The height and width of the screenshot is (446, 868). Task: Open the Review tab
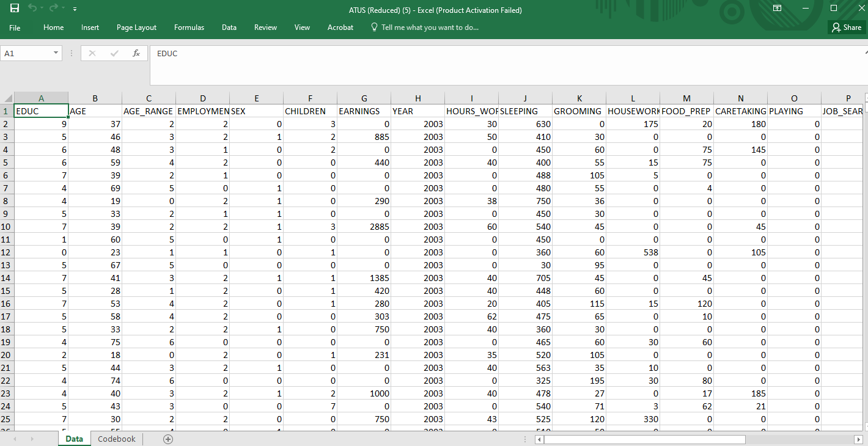coord(265,27)
